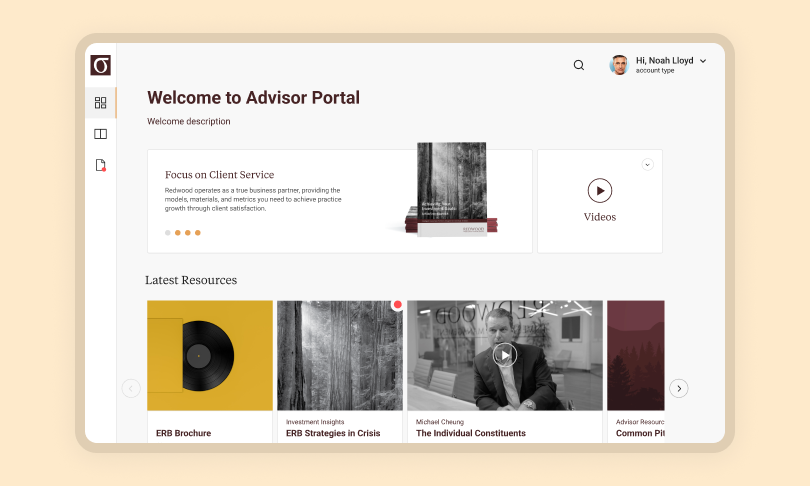Screen dimensions: 810x486
Task: Expand the Hi, Noah Lloyd account dropdown
Action: click(x=703, y=61)
